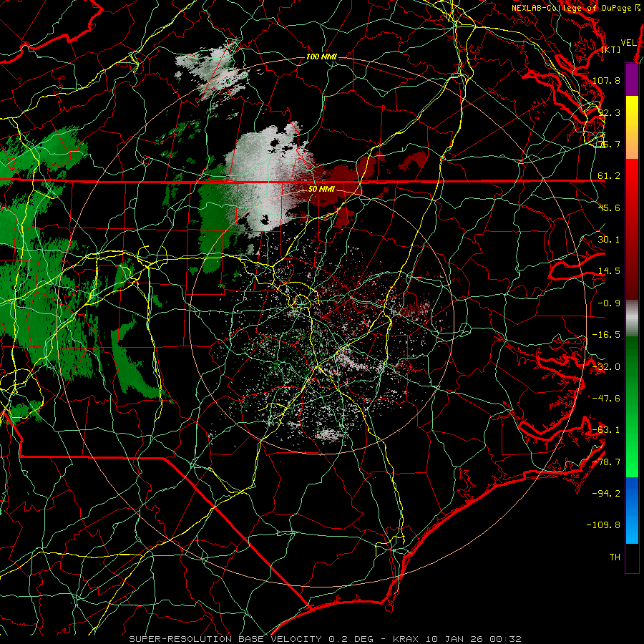Select the -47.6 velocity scale value

pos(606,399)
